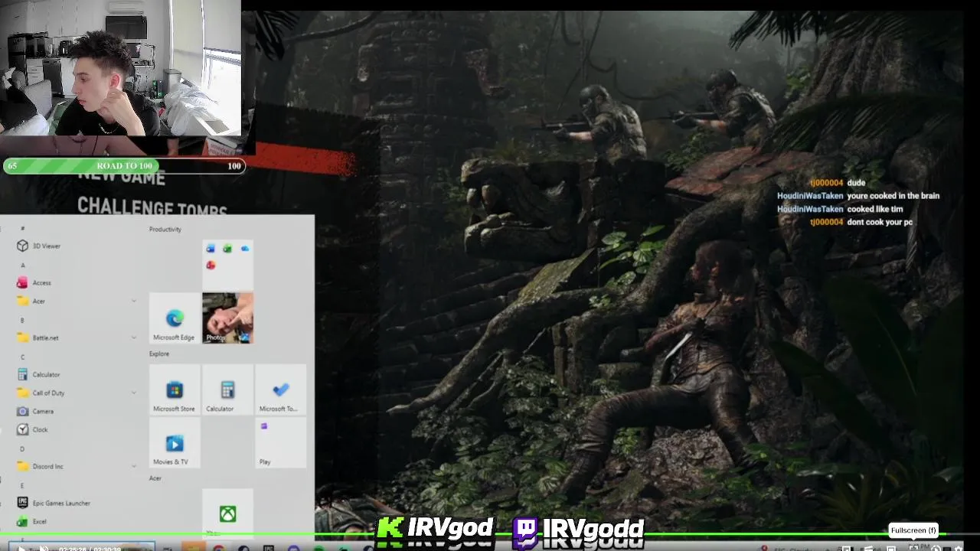
Task: Click the 'dont cook your pc' chat message
Action: 880,222
